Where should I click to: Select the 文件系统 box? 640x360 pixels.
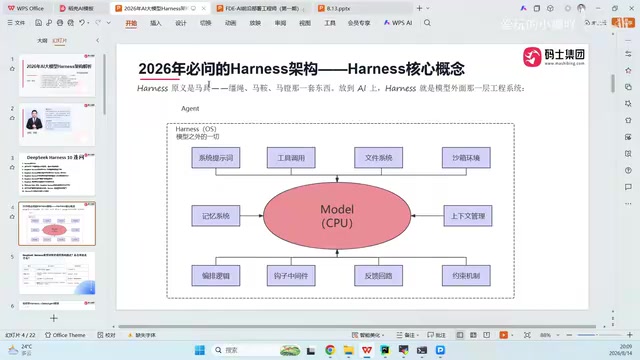tap(378, 158)
